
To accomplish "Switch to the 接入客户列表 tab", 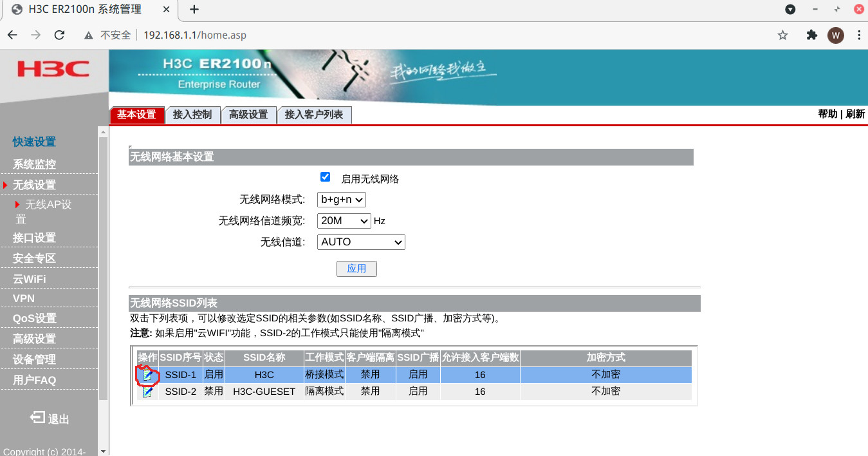I will point(314,115).
